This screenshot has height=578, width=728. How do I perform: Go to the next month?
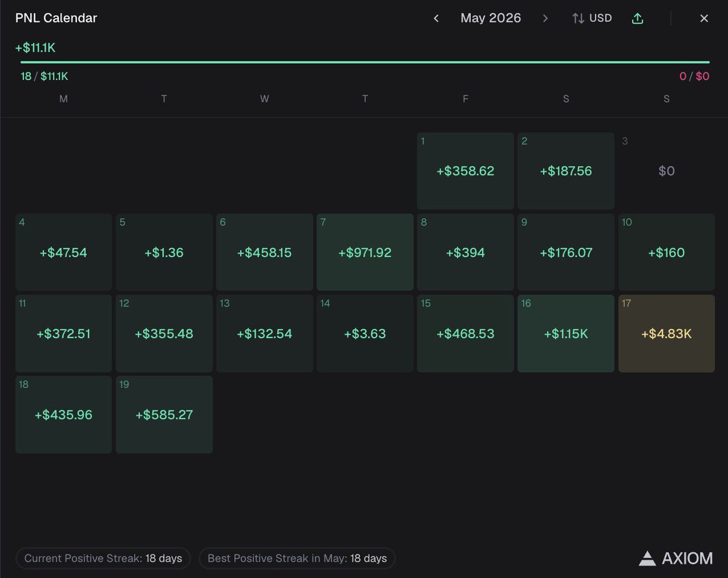click(545, 18)
